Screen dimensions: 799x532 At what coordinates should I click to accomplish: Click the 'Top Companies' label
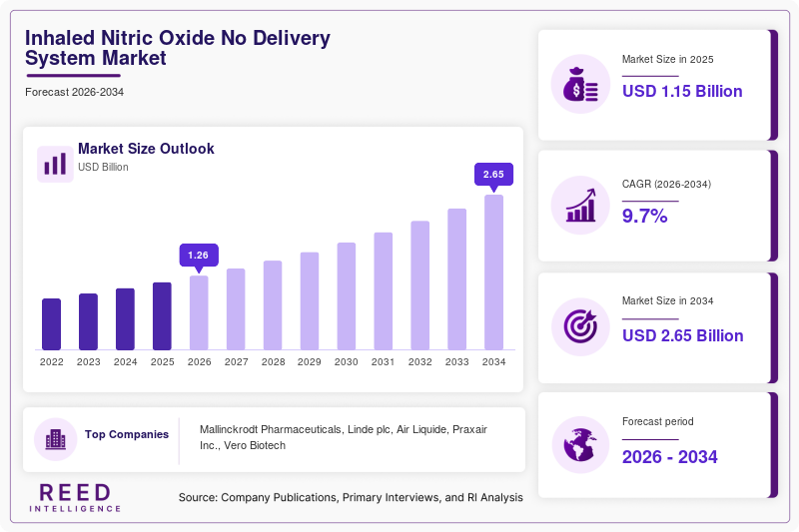tap(127, 434)
